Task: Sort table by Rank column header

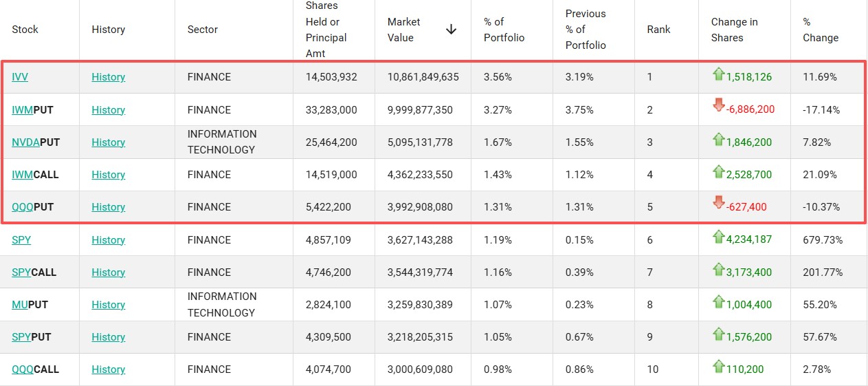Action: click(x=658, y=30)
